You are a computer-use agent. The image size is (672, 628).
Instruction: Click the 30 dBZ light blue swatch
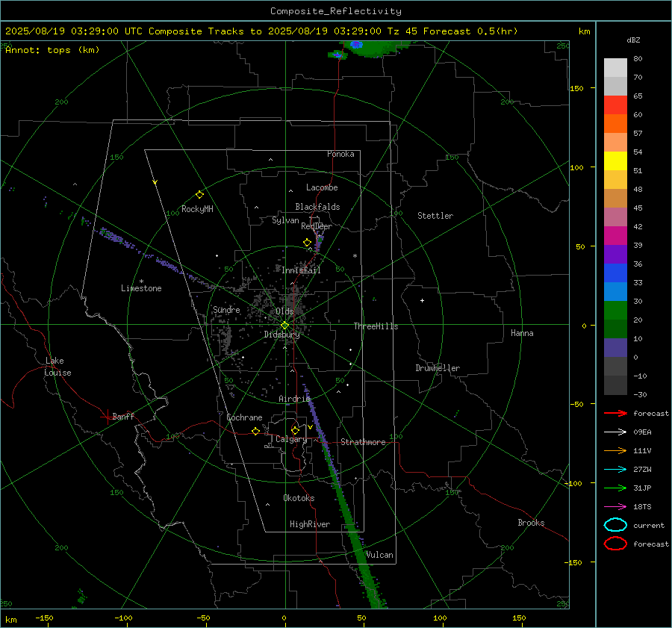[615, 291]
